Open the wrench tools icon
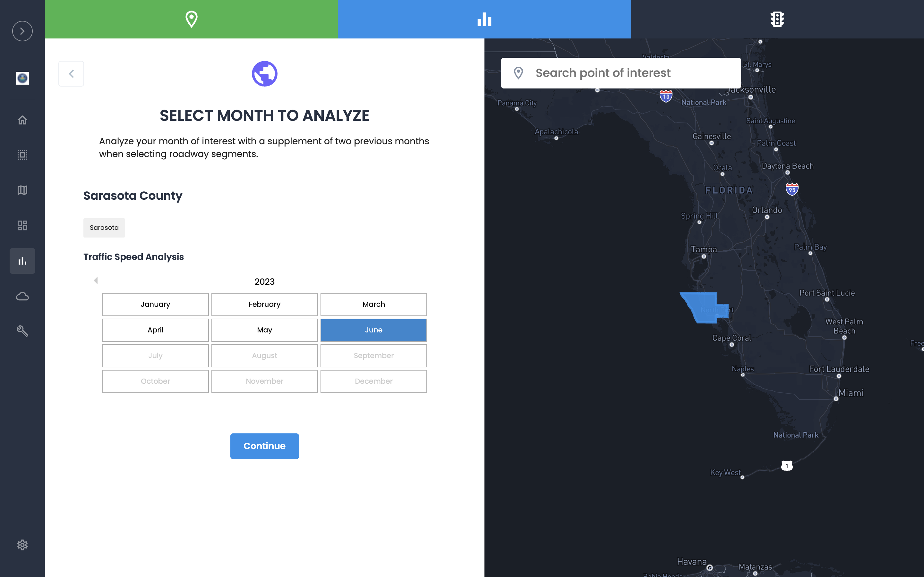This screenshot has height=577, width=924. 22,331
